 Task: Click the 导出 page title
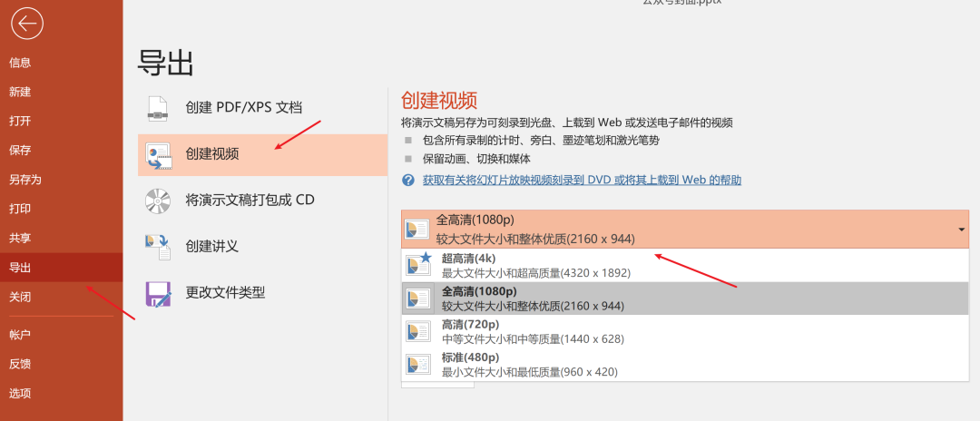coord(166,64)
